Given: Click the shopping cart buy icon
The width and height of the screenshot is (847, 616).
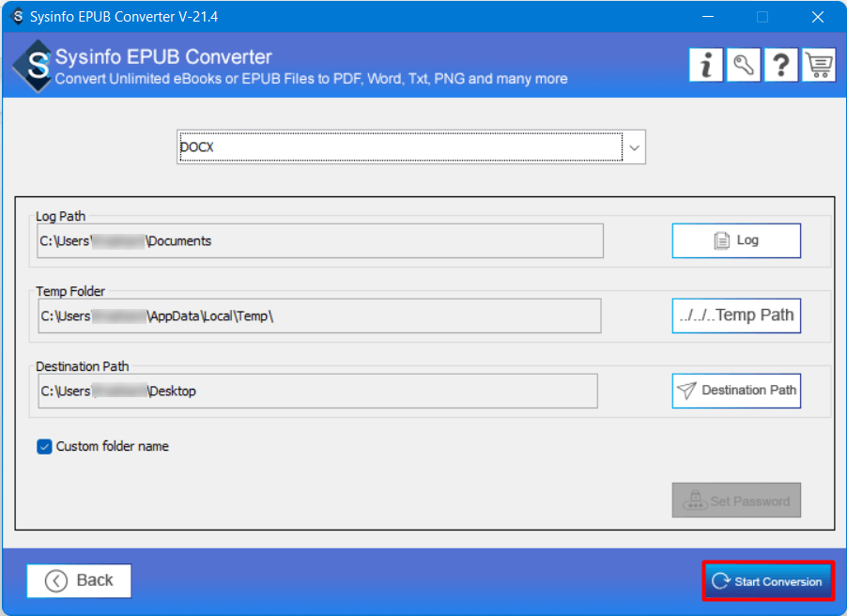Looking at the screenshot, I should click(819, 65).
